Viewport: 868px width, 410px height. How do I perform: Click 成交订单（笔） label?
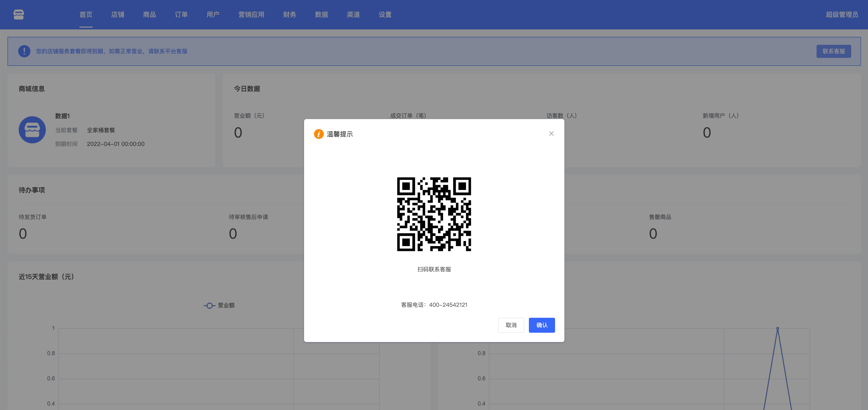click(408, 116)
